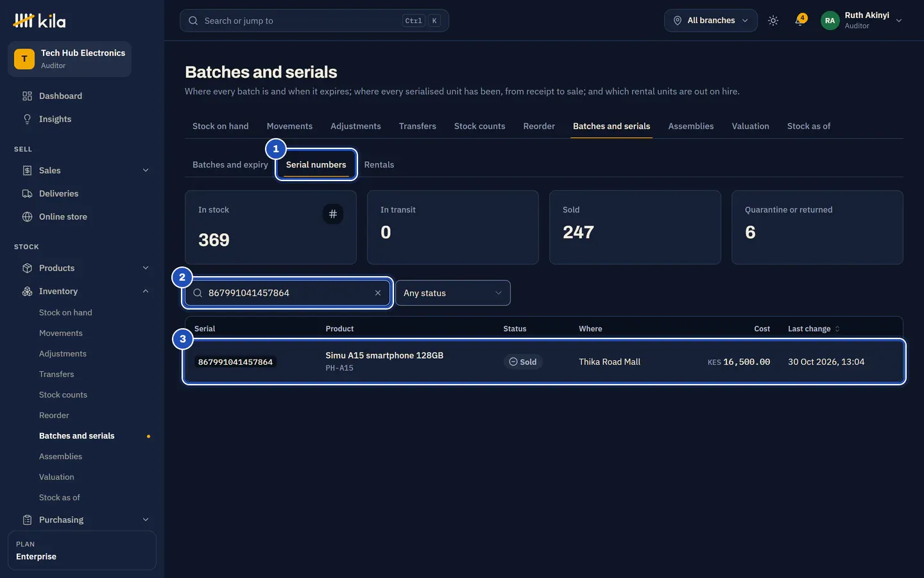Open the Stock on hand tab
This screenshot has height=578, width=924.
point(221,127)
